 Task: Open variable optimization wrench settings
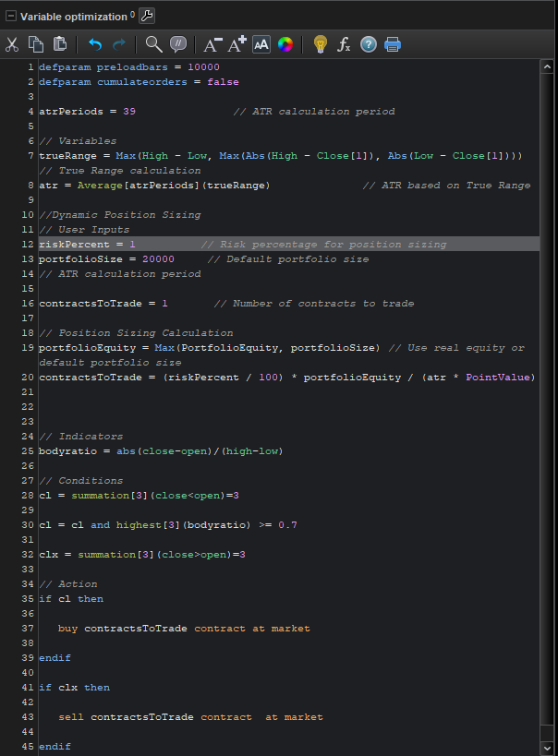(x=147, y=16)
